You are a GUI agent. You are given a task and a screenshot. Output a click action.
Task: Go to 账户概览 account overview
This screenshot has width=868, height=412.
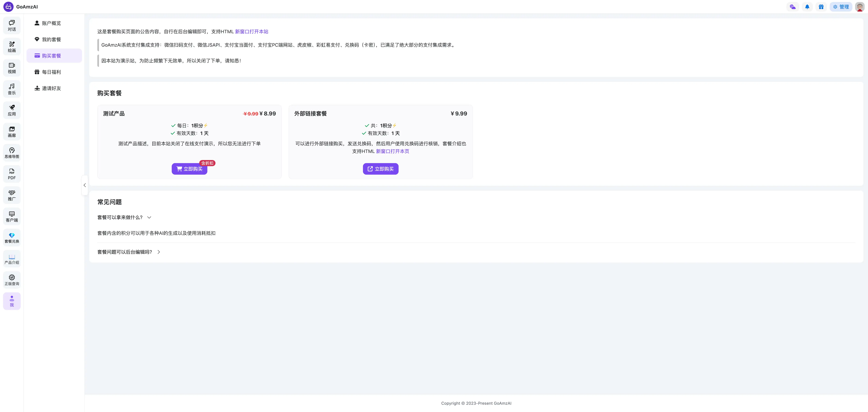(54, 23)
